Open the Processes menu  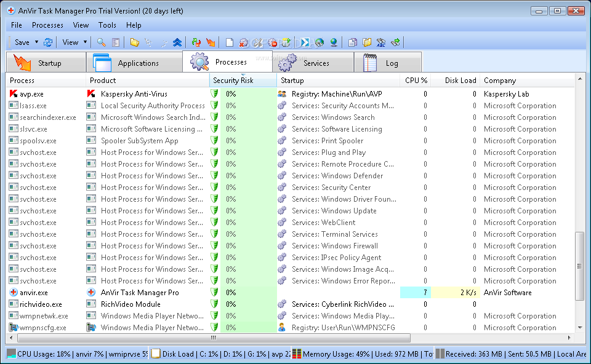47,25
